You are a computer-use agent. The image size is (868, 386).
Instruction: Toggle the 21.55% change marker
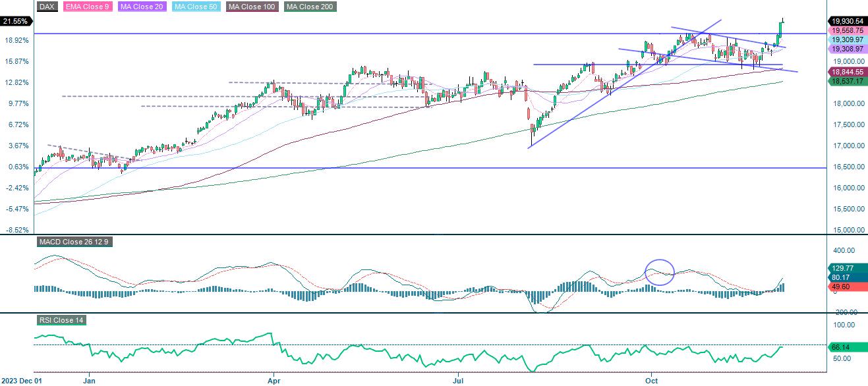pyautogui.click(x=16, y=21)
